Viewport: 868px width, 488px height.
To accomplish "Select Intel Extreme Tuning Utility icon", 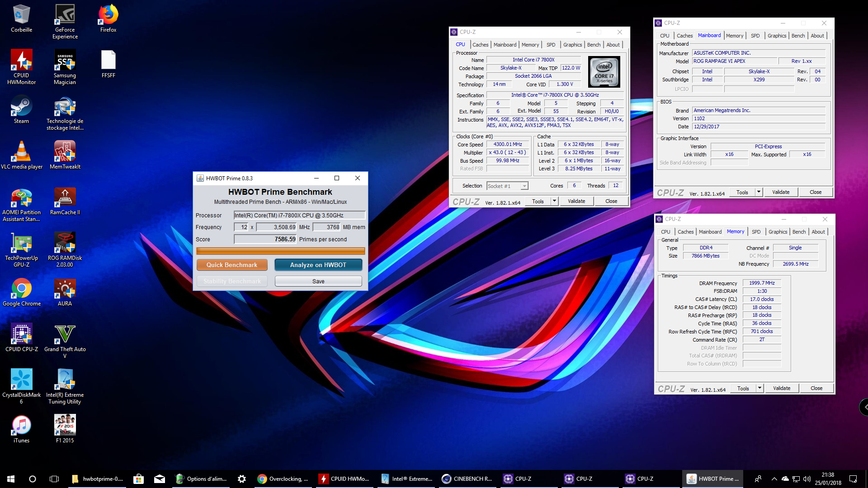I will coord(65,386).
